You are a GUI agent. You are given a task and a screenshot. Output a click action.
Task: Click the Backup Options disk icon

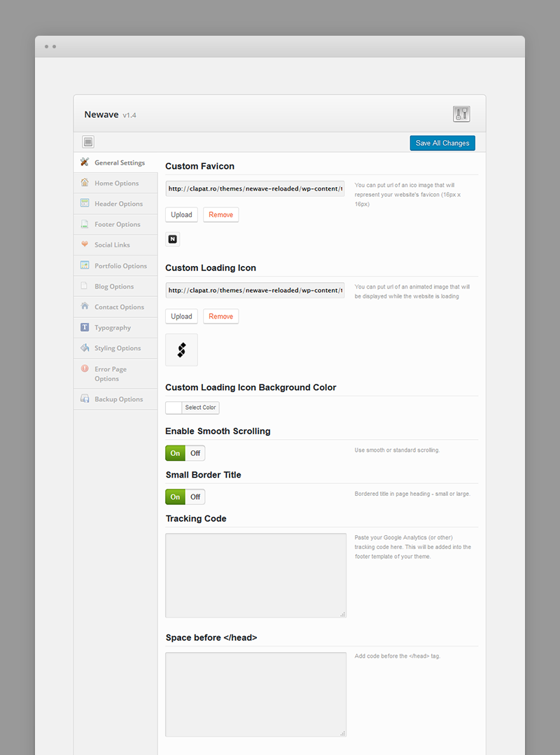point(85,399)
